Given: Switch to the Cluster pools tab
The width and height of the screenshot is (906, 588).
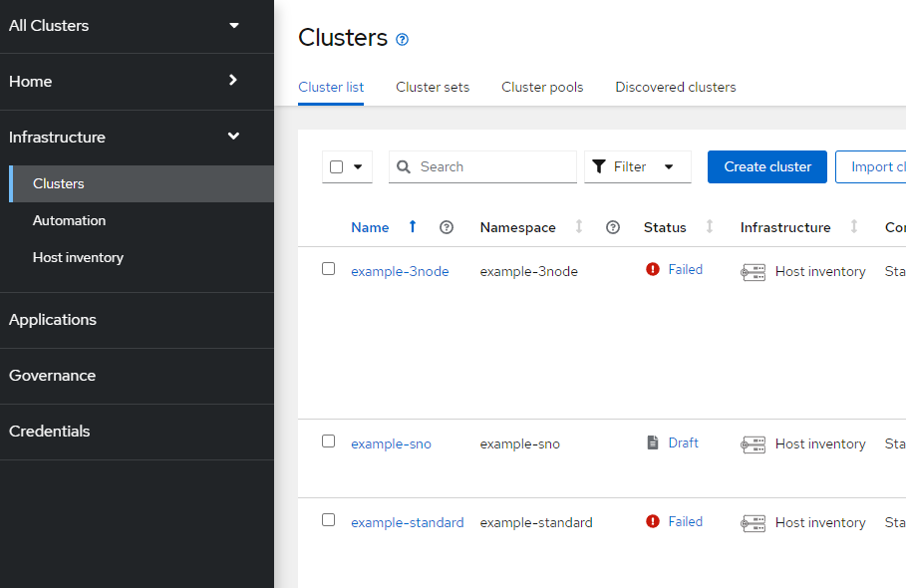Looking at the screenshot, I should pos(541,87).
